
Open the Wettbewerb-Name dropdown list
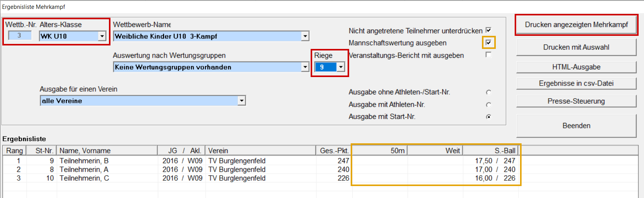[x=305, y=36]
